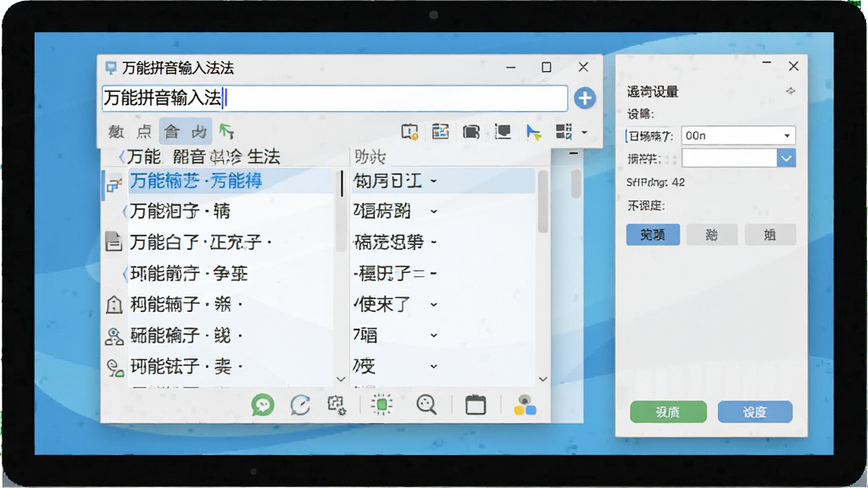Open the green chat bubble icon
The height and width of the screenshot is (488, 868).
pos(263,405)
